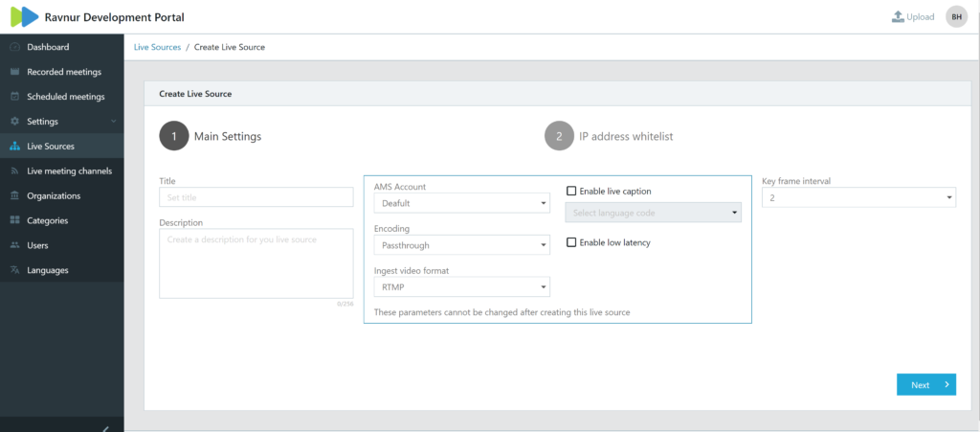Open the Ingest video format dropdown
Viewport: 980px width, 432px height.
coord(461,286)
